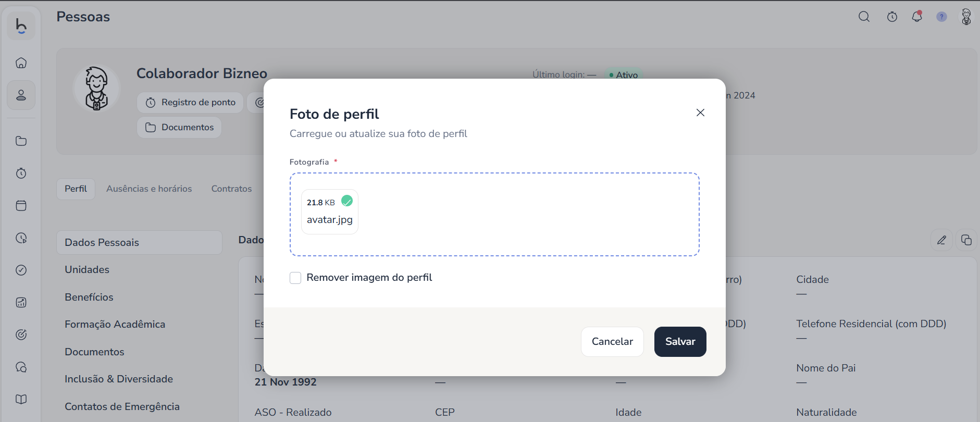This screenshot has width=980, height=422.
Task: Open the Registro de ponto button
Action: [191, 103]
